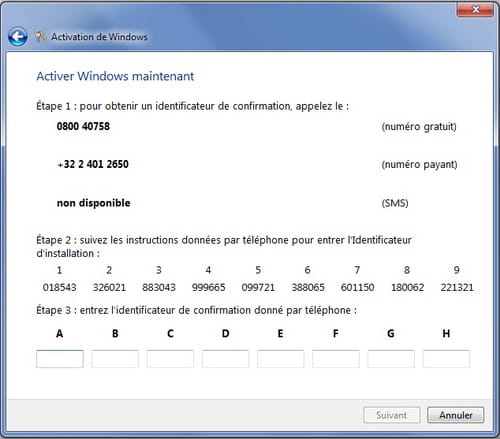Image resolution: width=500 pixels, height=439 pixels.
Task: Click installation ID group 180062
Action: (x=407, y=287)
